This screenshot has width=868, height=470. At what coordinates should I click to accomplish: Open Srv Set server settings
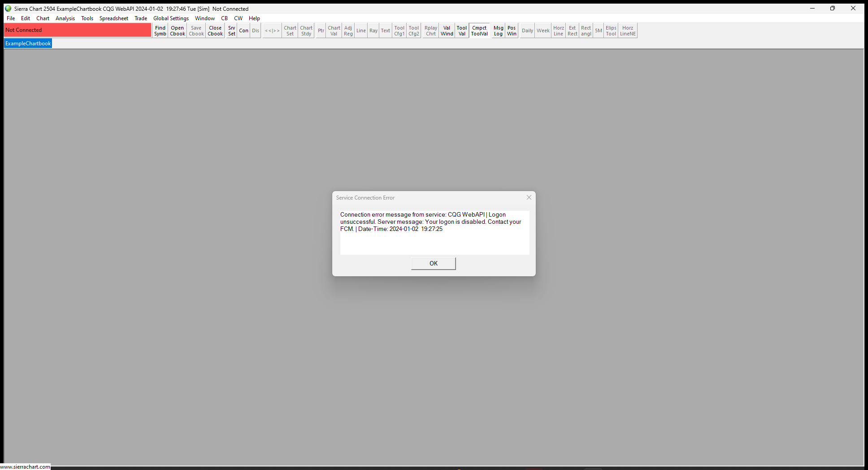[232, 30]
